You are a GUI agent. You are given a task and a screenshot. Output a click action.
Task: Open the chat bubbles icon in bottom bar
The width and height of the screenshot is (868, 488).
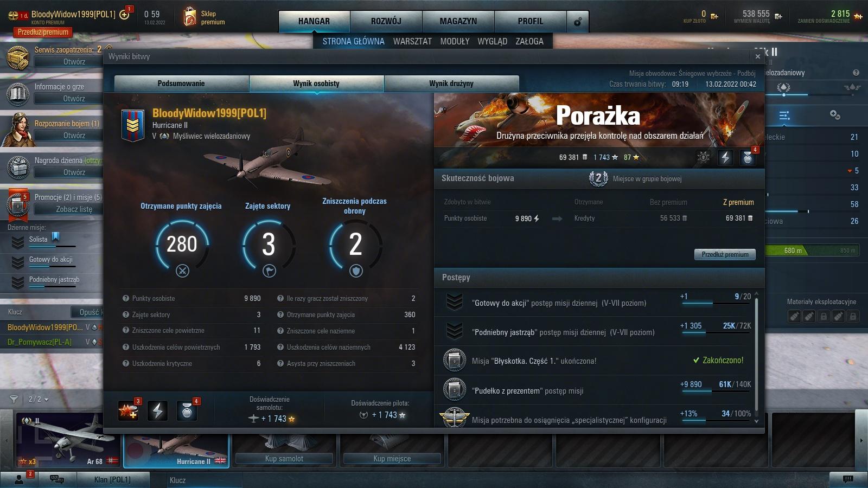[x=56, y=479]
